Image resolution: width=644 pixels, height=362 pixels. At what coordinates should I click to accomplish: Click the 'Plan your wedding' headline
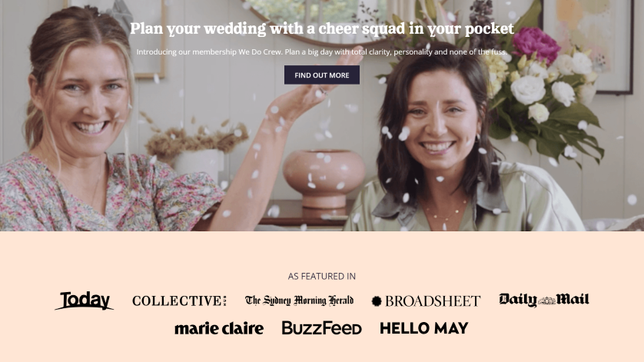pos(321,28)
